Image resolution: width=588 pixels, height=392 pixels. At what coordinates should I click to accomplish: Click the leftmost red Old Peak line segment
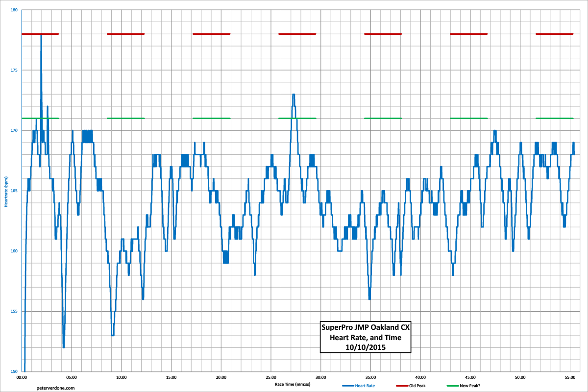(40, 34)
